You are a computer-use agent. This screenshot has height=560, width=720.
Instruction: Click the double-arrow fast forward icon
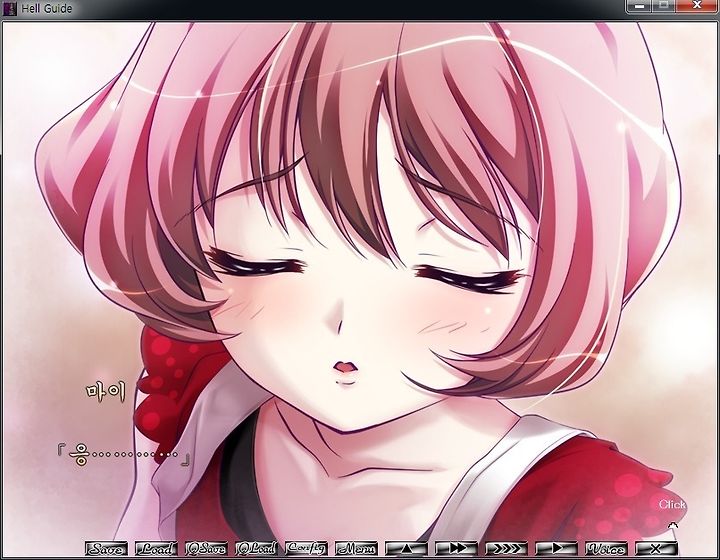(456, 549)
